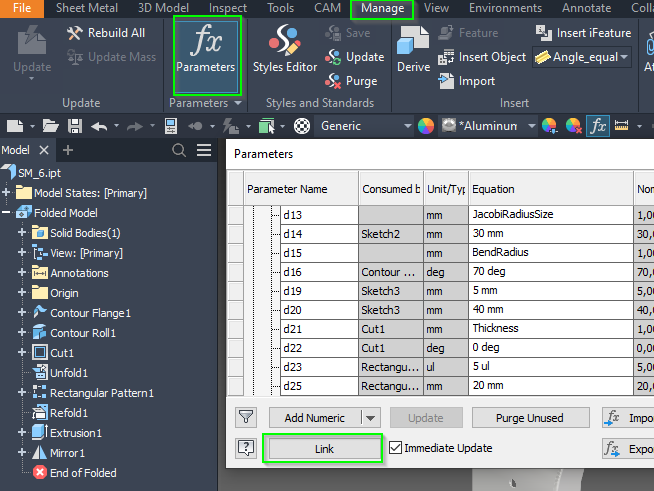Viewport: 654px width, 491px height.
Task: Select parameter d23 name cell
Action: 319,367
